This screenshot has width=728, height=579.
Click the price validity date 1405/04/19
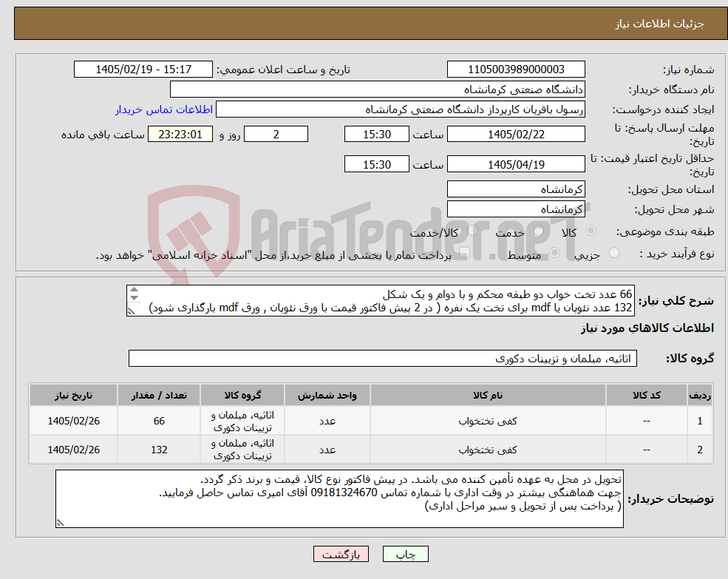pyautogui.click(x=516, y=164)
